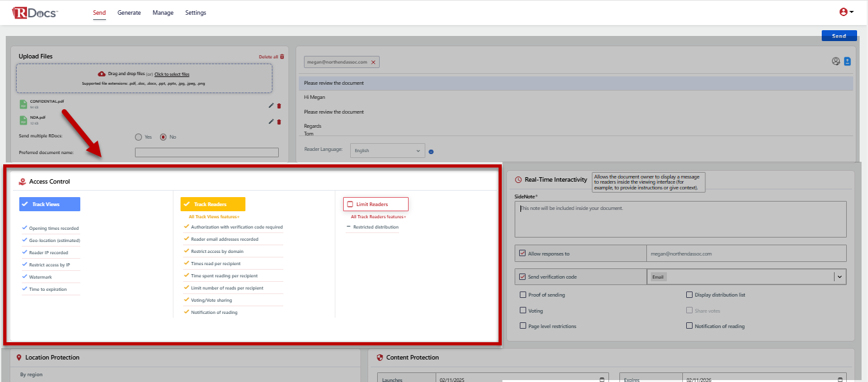This screenshot has width=868, height=382.
Task: Open the Generate tab
Action: pyautogui.click(x=129, y=13)
